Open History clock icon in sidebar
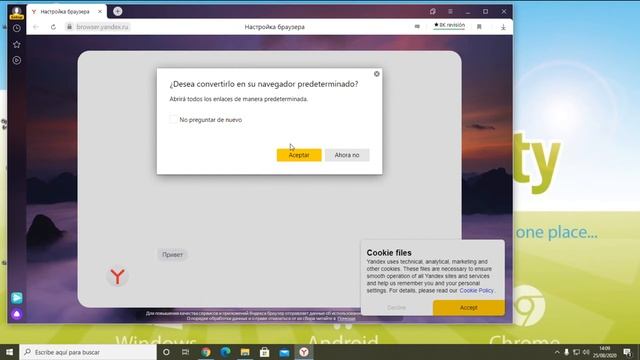 click(17, 29)
